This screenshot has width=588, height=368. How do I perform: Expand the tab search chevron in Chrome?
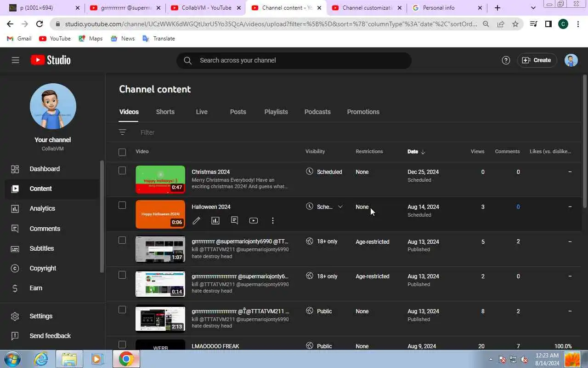click(x=533, y=8)
